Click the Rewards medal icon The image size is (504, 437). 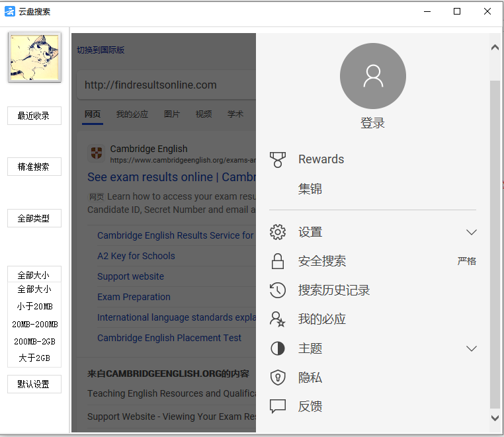(x=278, y=160)
